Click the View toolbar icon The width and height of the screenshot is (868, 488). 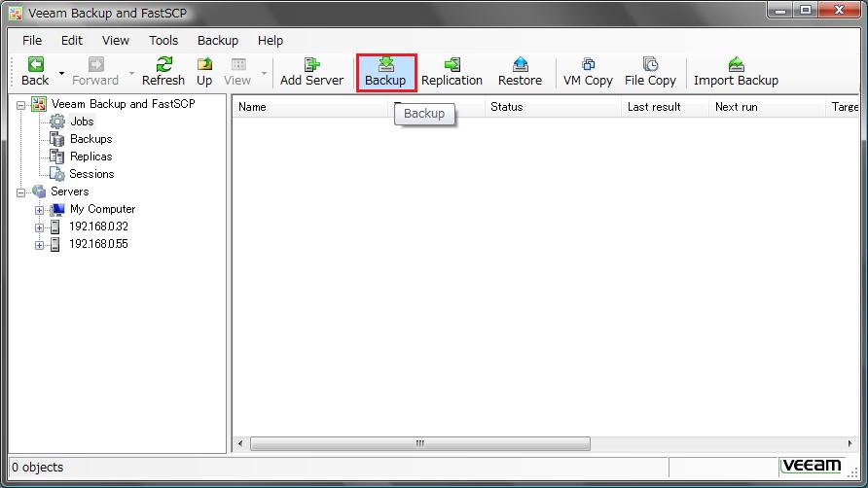click(x=238, y=64)
